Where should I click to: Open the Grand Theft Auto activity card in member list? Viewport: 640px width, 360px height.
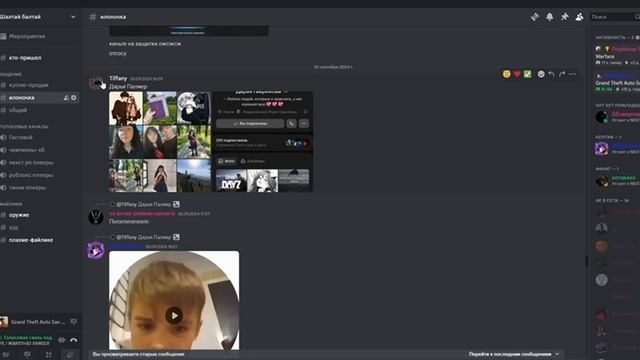[617, 82]
